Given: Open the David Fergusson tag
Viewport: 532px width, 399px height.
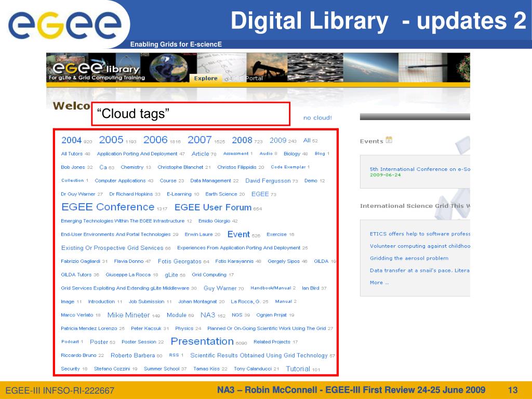Looking at the screenshot, I should (268, 181).
